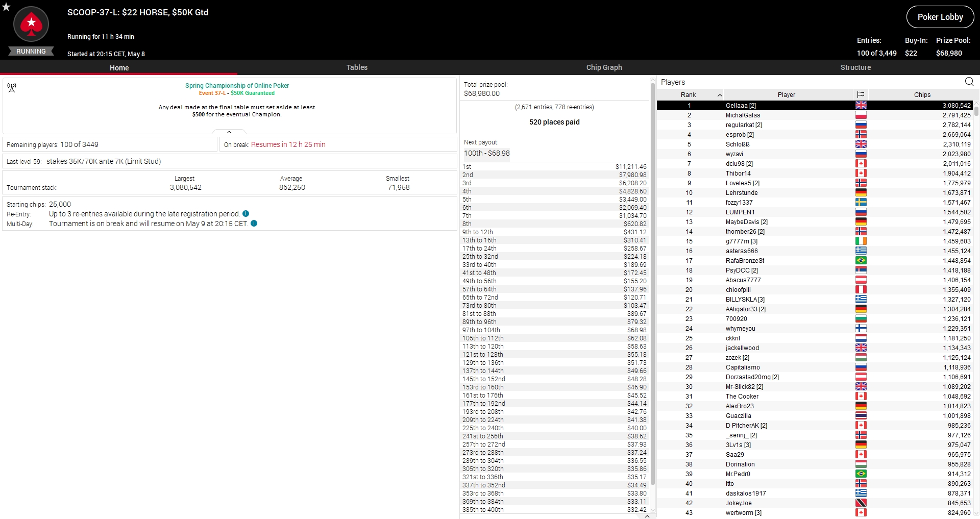Click the Brazilian flag beside RafaBronzeSt

tap(861, 261)
